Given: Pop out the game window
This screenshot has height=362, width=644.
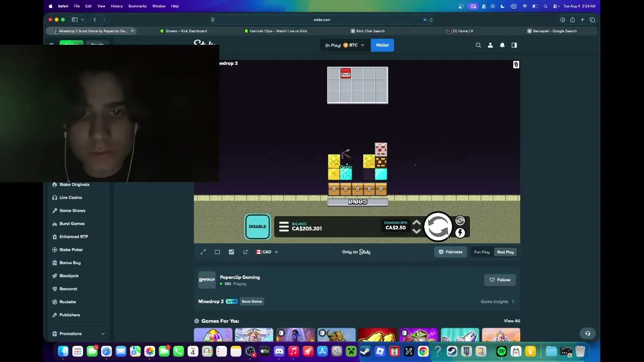Looking at the screenshot, I should coord(246,252).
